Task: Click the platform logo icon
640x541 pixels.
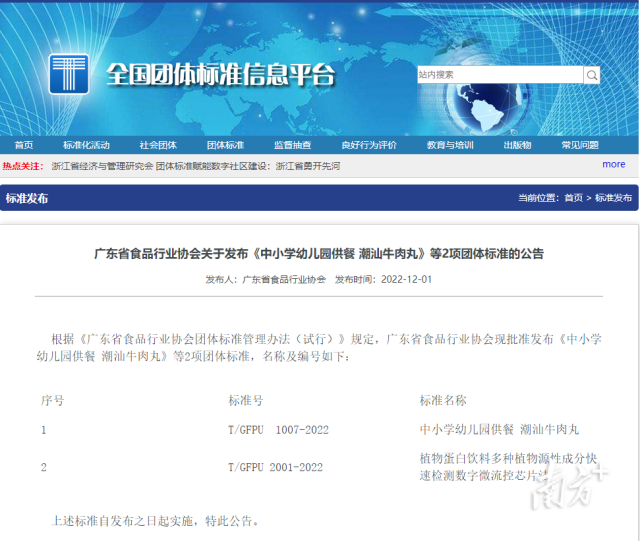Action: click(70, 74)
